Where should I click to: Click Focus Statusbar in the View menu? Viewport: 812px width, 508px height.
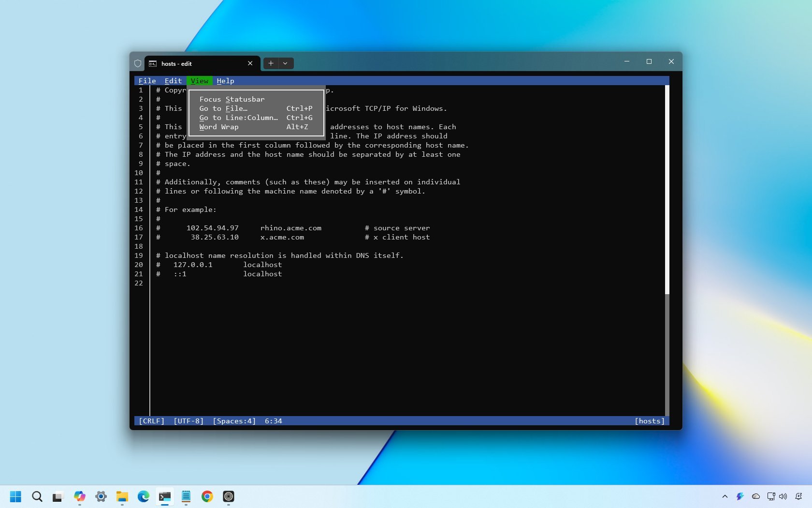(232, 99)
